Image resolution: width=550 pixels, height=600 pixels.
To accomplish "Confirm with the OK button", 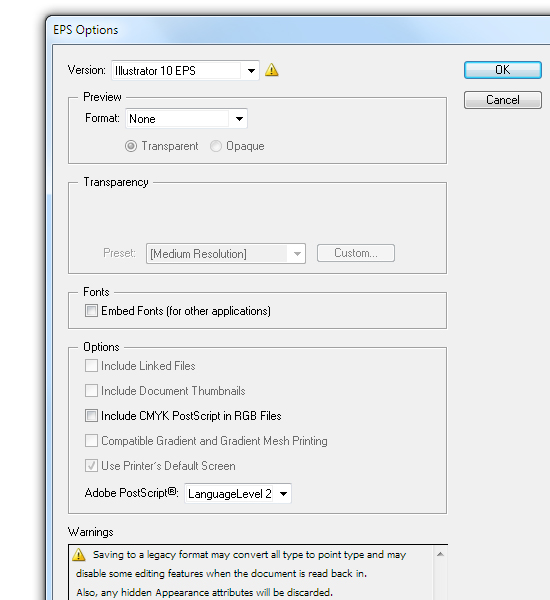I will (503, 70).
